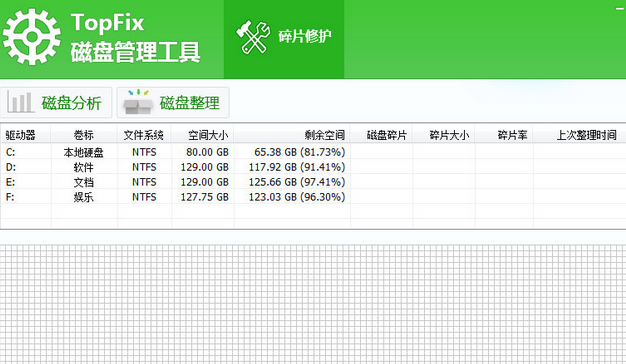Click NTFS cell in the F: row
Image resolution: width=626 pixels, height=364 pixels.
[x=144, y=197]
